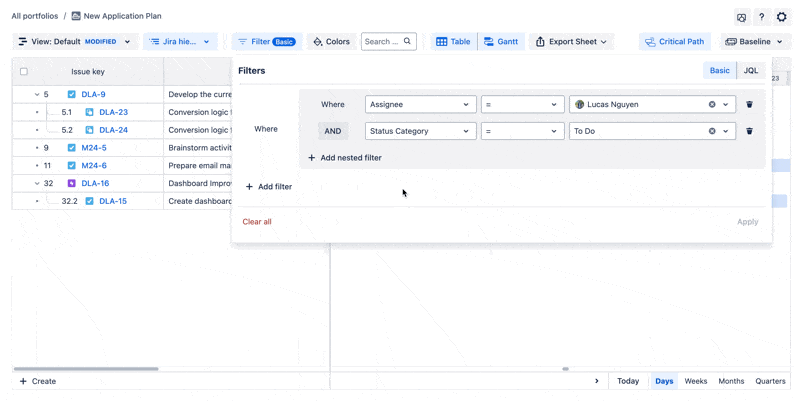This screenshot has width=800, height=401.
Task: Open the Status Category field dropdown
Action: [420, 131]
